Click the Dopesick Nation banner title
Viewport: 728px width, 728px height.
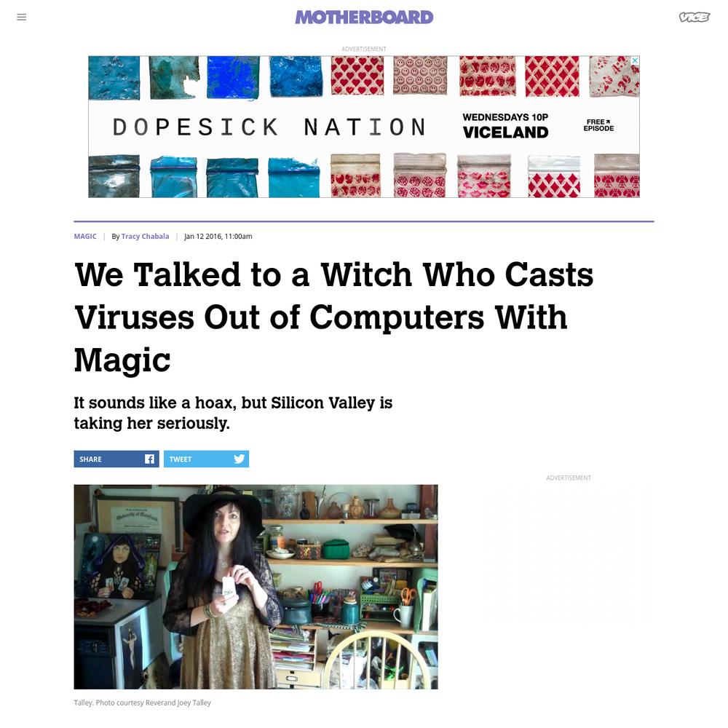coord(269,127)
